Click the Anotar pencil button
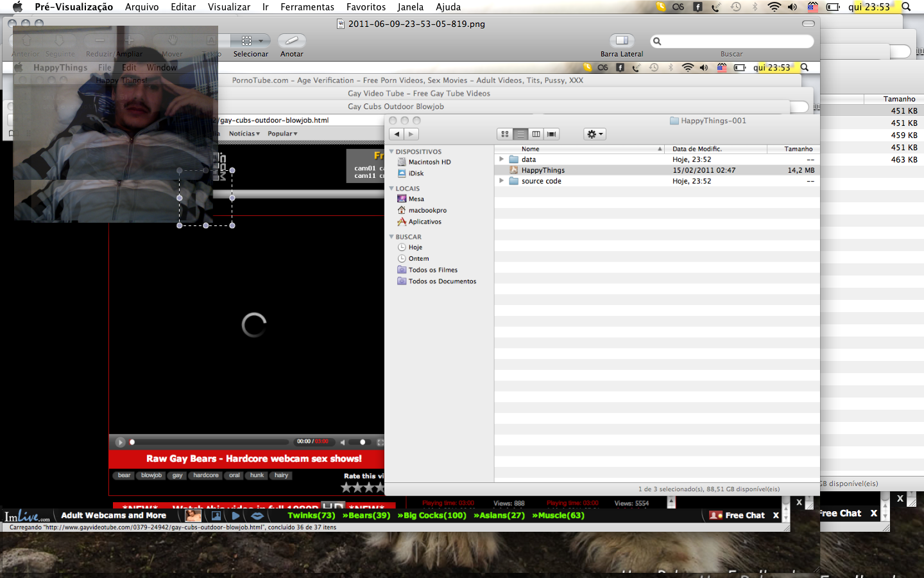Image resolution: width=924 pixels, height=578 pixels. pos(291,40)
